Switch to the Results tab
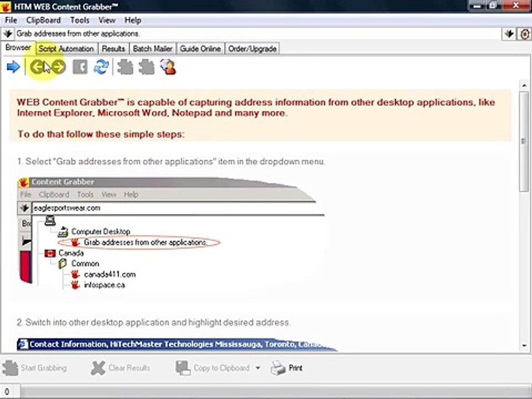 113,49
